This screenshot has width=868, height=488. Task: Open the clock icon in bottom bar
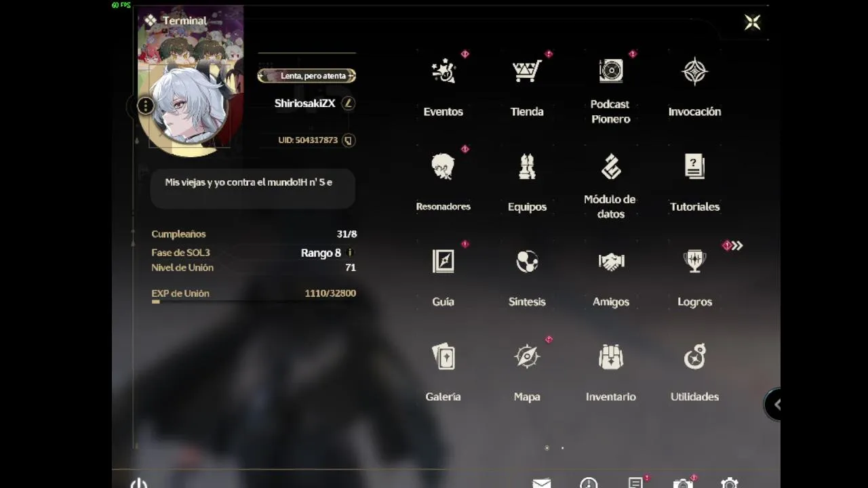tap(589, 483)
